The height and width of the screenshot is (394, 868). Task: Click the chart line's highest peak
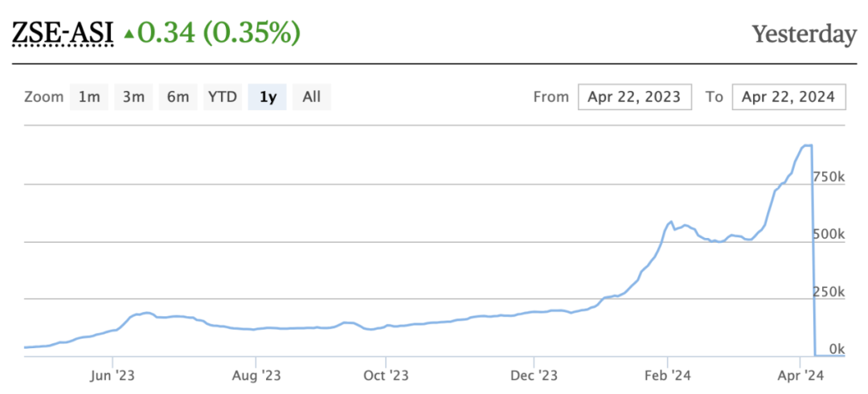tap(807, 146)
